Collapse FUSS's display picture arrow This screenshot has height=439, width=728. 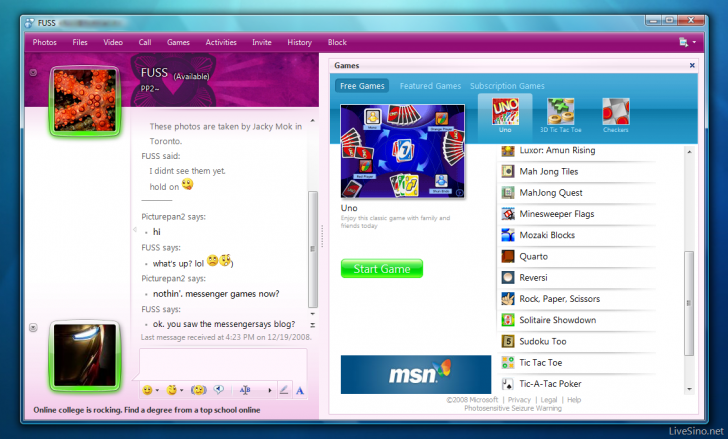tap(33, 72)
